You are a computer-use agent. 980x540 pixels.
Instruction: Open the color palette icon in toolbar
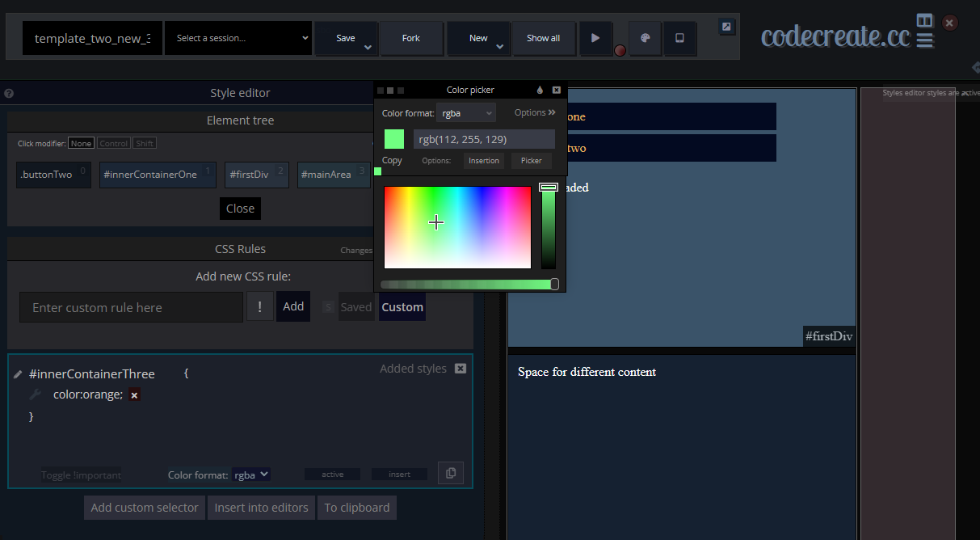[645, 38]
